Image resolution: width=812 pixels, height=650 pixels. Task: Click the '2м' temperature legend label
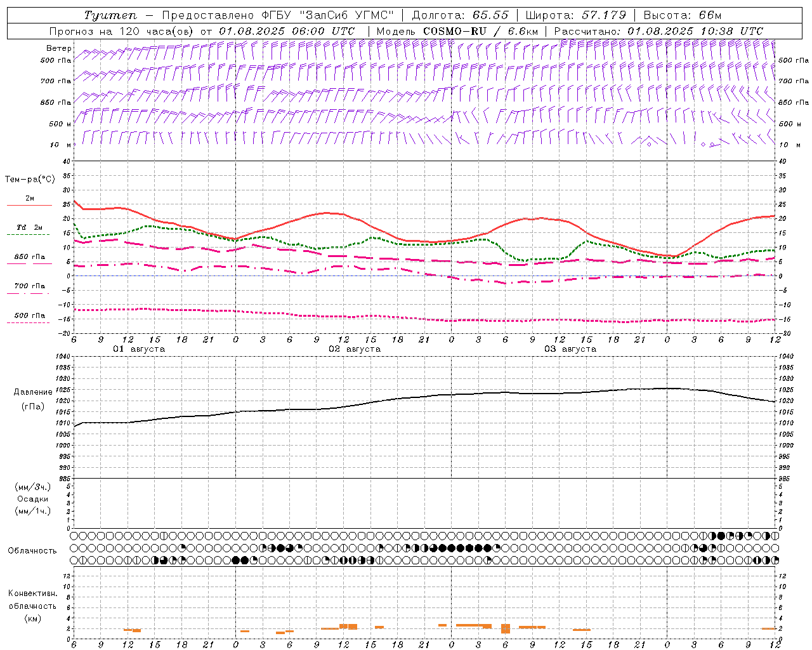click(30, 198)
